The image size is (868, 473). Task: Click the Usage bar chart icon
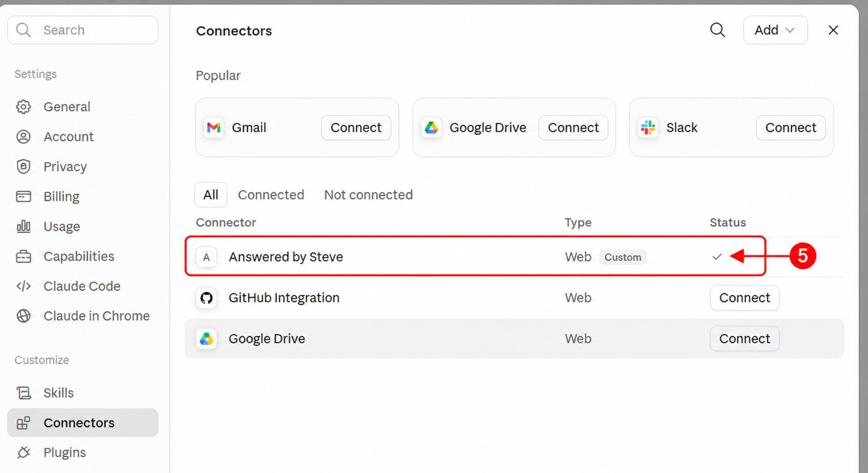[x=24, y=226]
